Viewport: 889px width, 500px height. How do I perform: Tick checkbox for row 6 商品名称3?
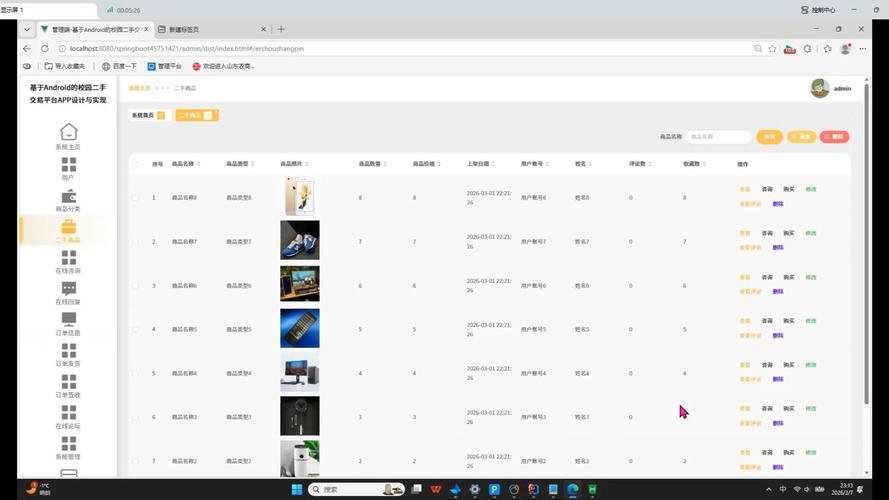click(136, 417)
